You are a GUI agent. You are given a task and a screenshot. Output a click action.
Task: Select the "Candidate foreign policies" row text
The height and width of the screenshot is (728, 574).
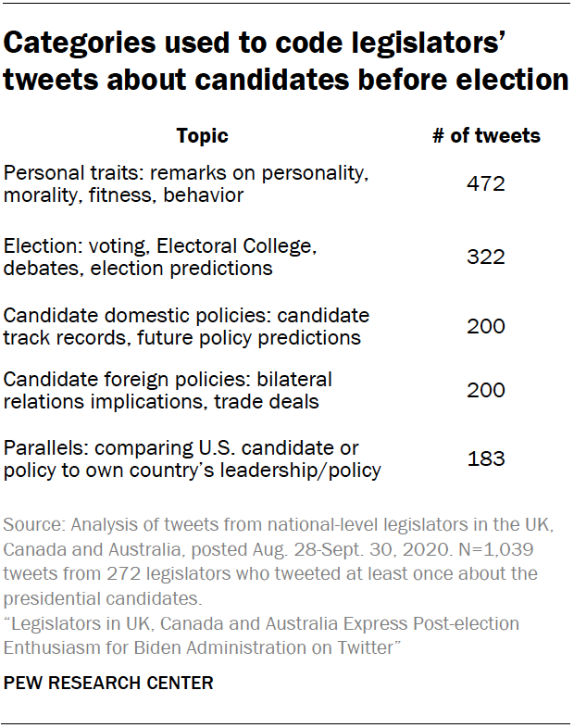168,380
